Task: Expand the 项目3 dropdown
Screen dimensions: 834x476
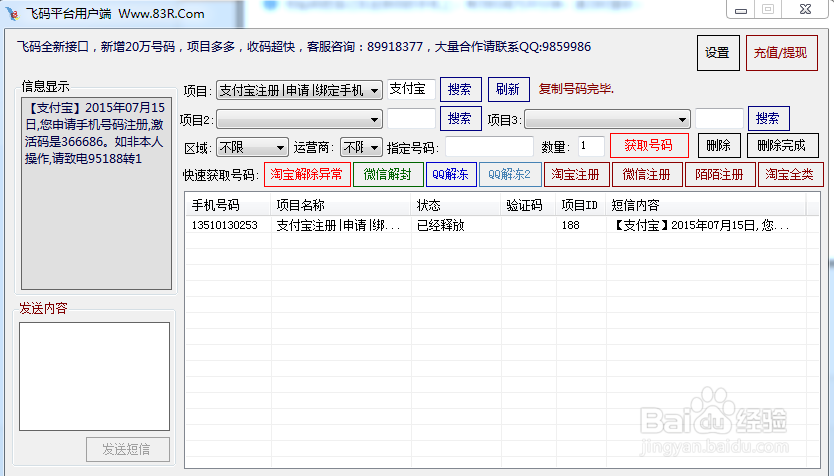Action: coord(607,119)
